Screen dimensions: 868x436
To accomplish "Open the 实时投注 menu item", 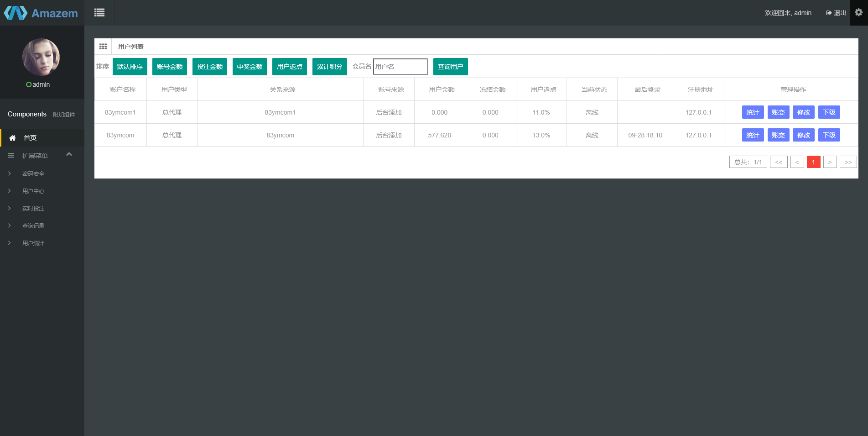I will coord(33,209).
